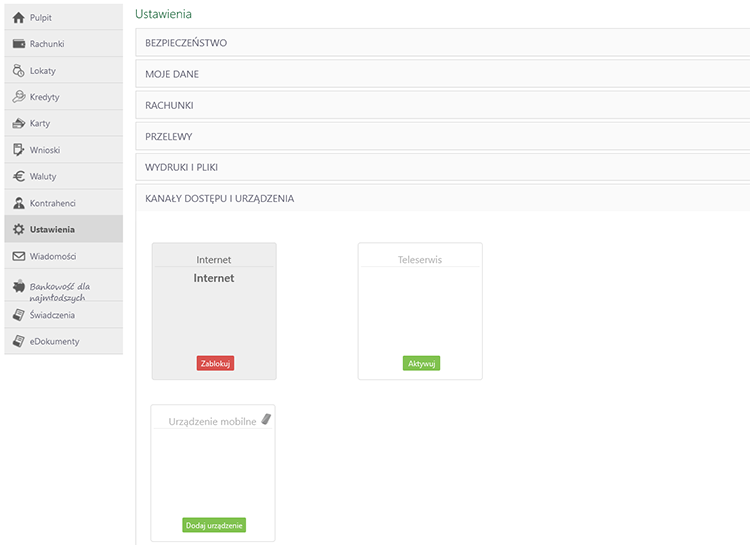Open Rachunki via wallet icon

[18, 44]
